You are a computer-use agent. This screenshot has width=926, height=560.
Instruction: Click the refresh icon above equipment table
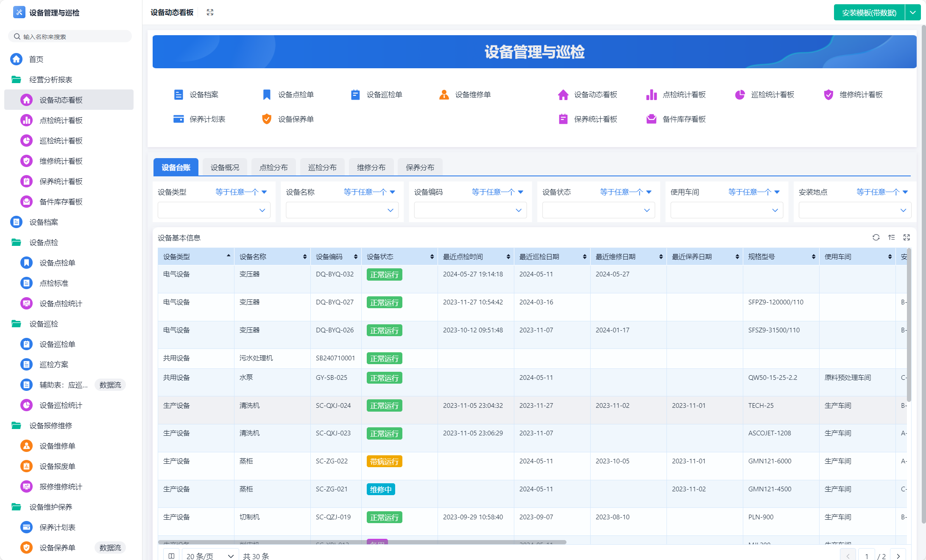pyautogui.click(x=876, y=237)
